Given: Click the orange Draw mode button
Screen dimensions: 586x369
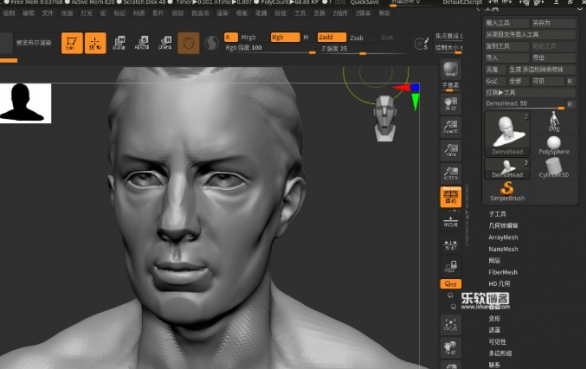Looking at the screenshot, I should click(95, 43).
